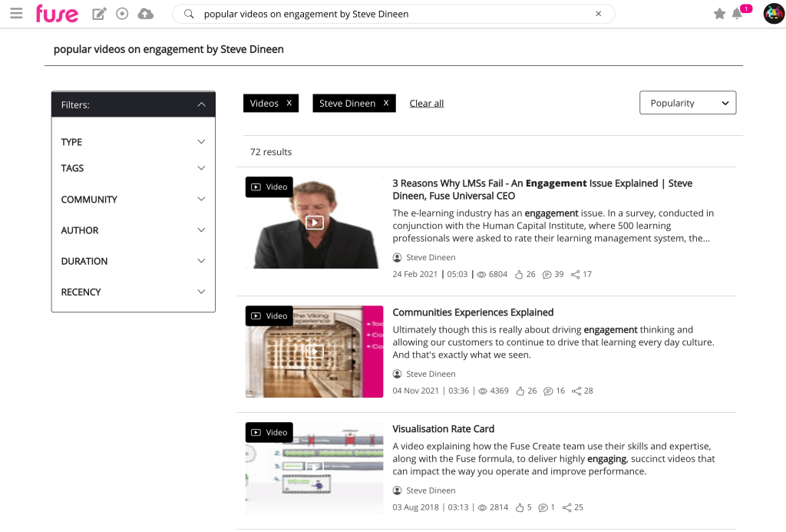Click the Clear all link
This screenshot has height=532, width=786.
[x=426, y=104]
